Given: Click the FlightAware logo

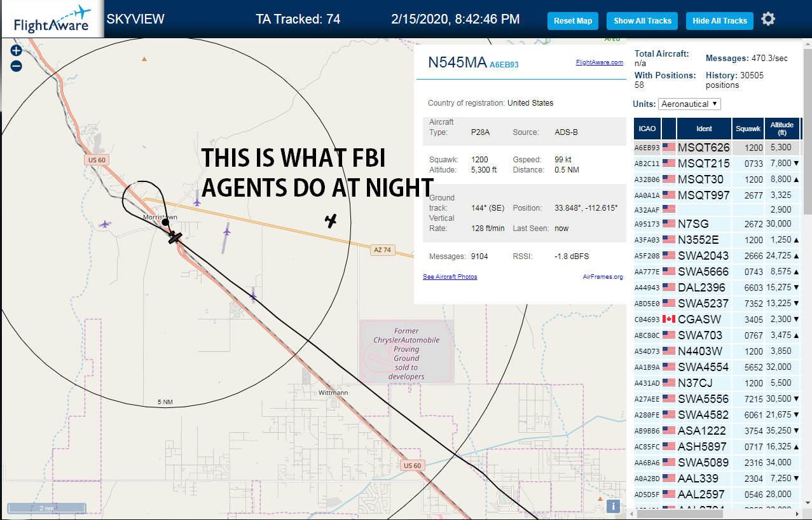Looking at the screenshot, I should pyautogui.click(x=52, y=19).
